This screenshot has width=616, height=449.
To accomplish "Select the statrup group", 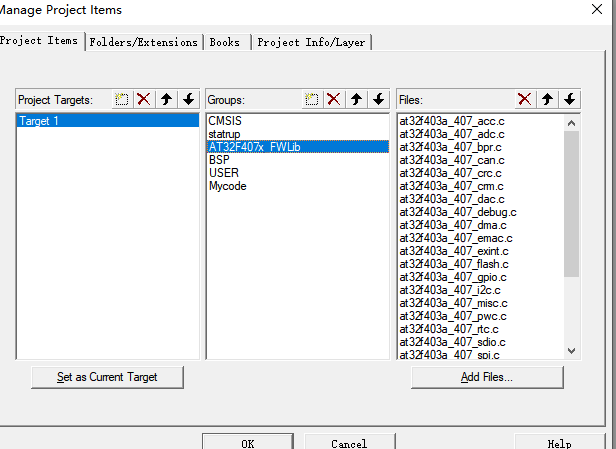I will pos(297,134).
